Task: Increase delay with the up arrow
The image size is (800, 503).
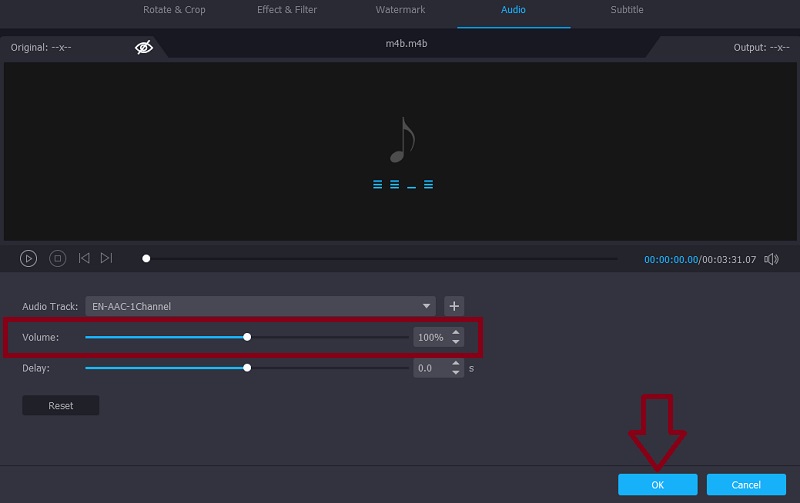Action: point(456,363)
